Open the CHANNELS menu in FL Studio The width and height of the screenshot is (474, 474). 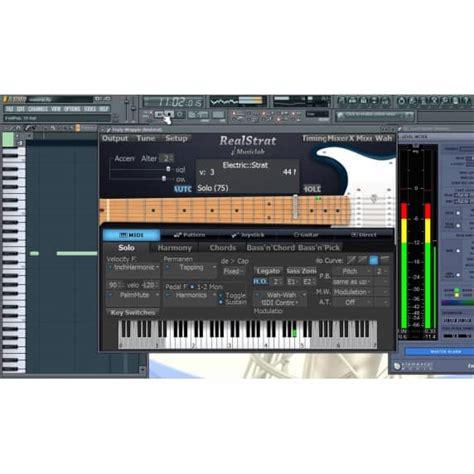pos(38,109)
